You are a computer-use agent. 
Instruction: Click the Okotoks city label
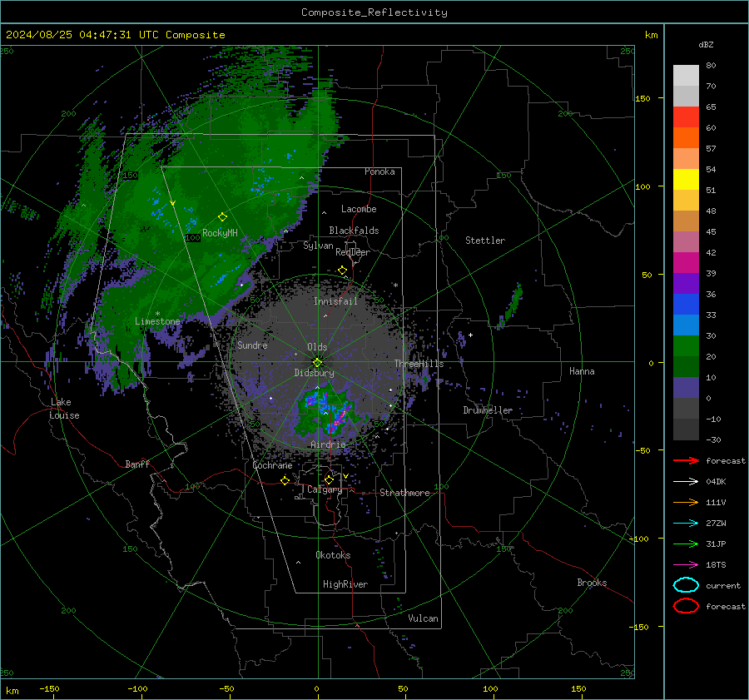[333, 554]
